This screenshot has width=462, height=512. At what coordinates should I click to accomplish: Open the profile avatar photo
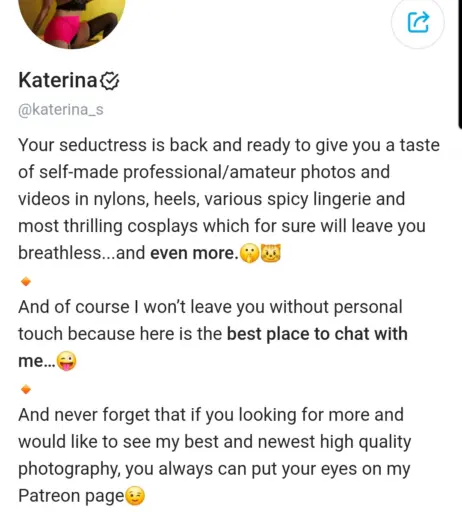(72, 20)
